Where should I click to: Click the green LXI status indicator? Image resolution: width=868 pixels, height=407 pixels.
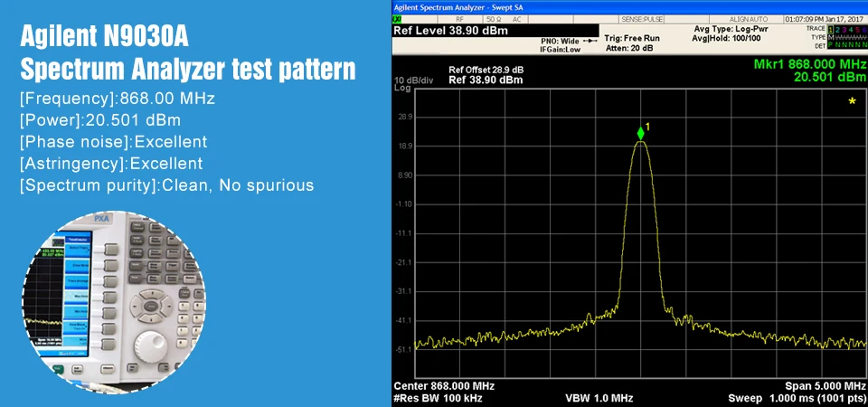(x=396, y=19)
